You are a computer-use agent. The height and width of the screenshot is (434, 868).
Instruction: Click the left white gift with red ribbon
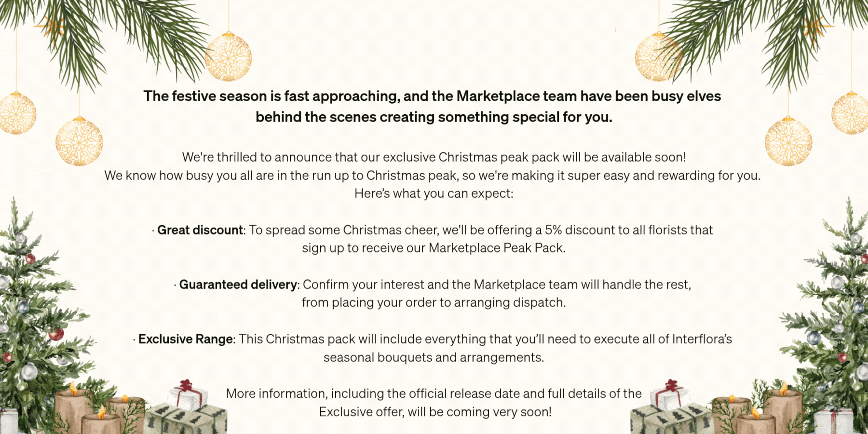coord(188,395)
